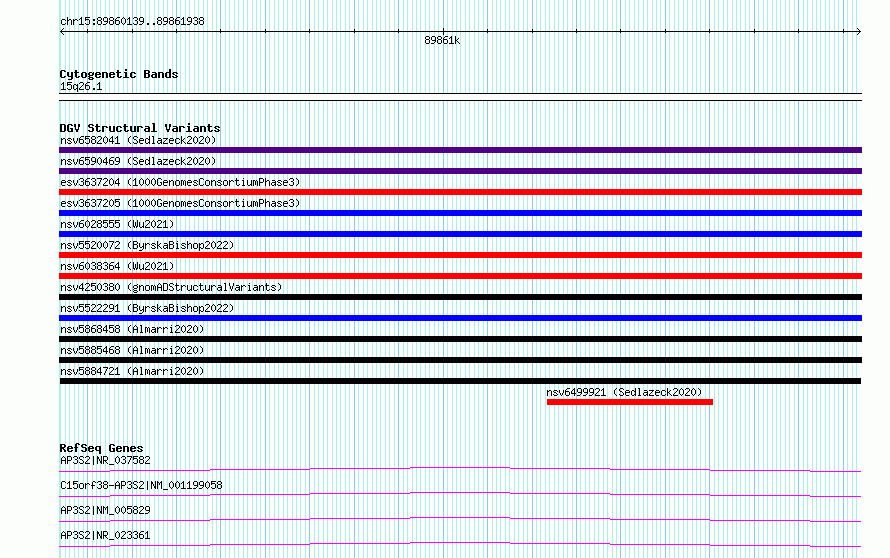Open esv3637204 (1000GenomesConsortiumPhase3) variant
The height and width of the screenshot is (558, 890).
pos(180,182)
